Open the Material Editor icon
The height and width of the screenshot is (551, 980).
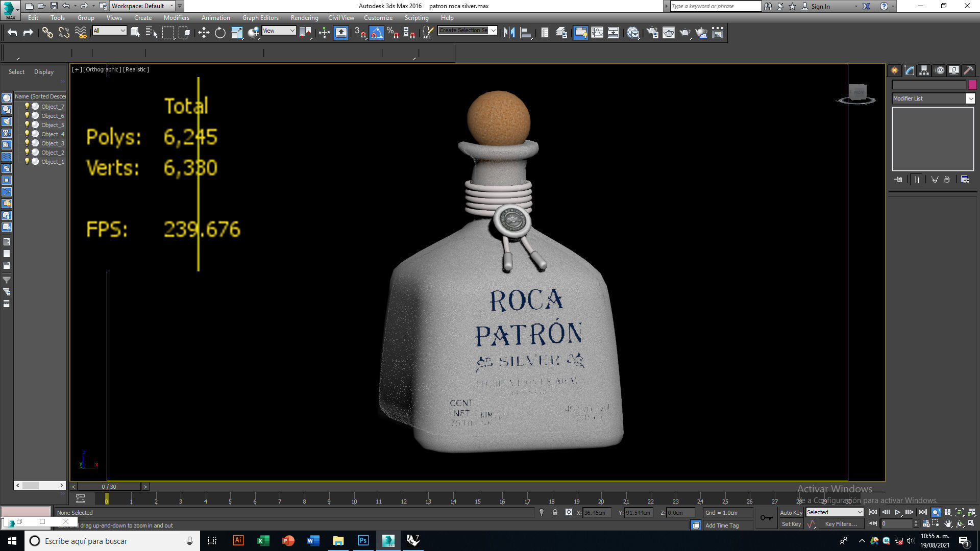[633, 33]
